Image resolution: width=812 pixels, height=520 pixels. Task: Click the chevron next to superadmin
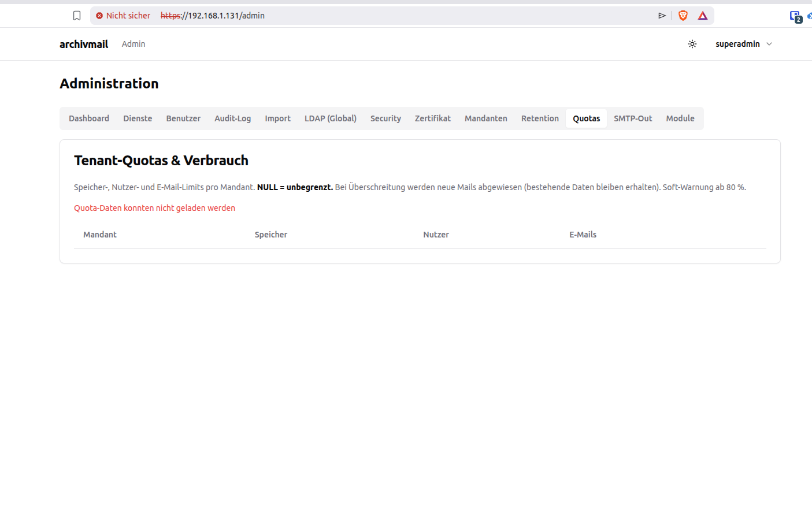click(x=769, y=44)
